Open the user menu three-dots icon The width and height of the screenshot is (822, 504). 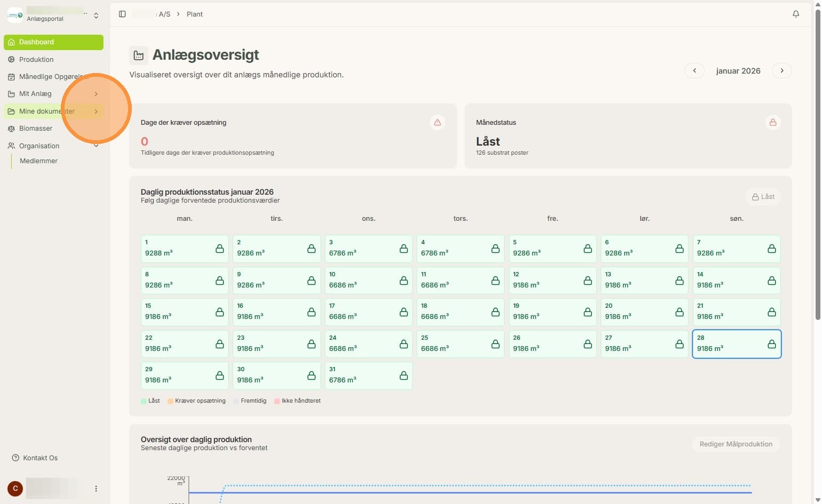(96, 489)
